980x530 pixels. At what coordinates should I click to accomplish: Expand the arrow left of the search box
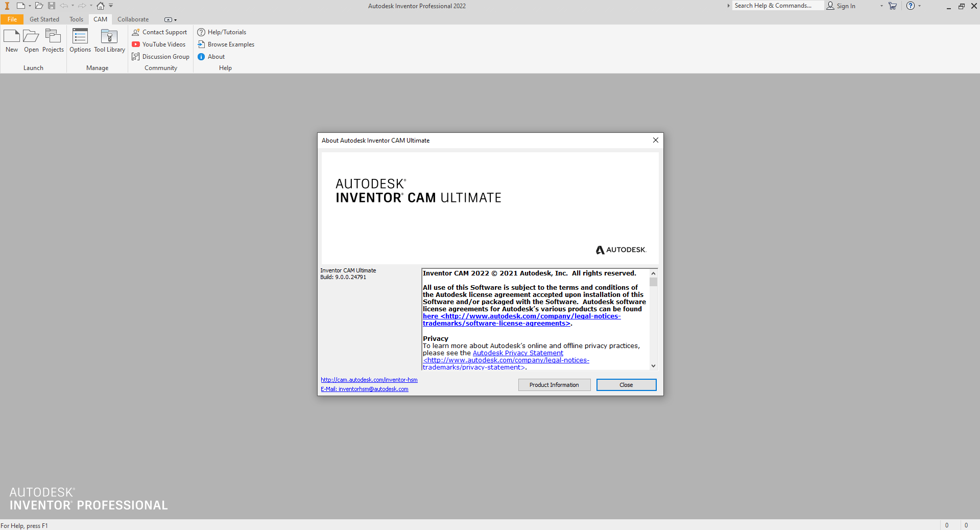(729, 6)
